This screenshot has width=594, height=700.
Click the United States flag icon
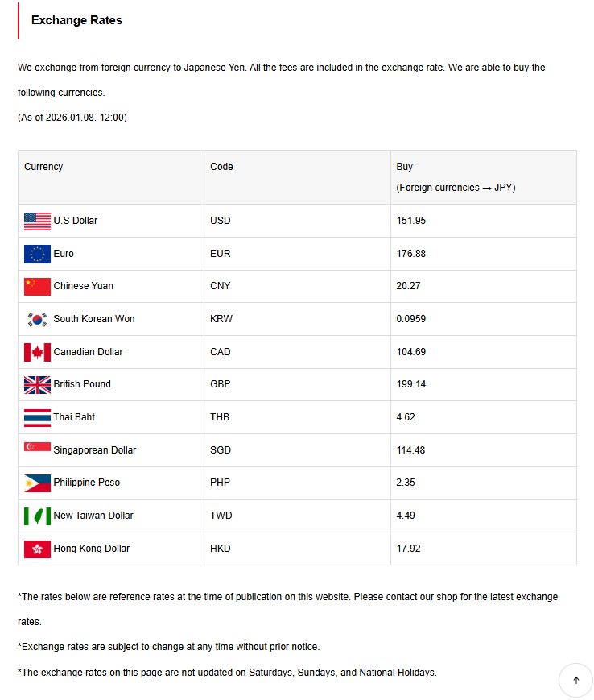(37, 221)
